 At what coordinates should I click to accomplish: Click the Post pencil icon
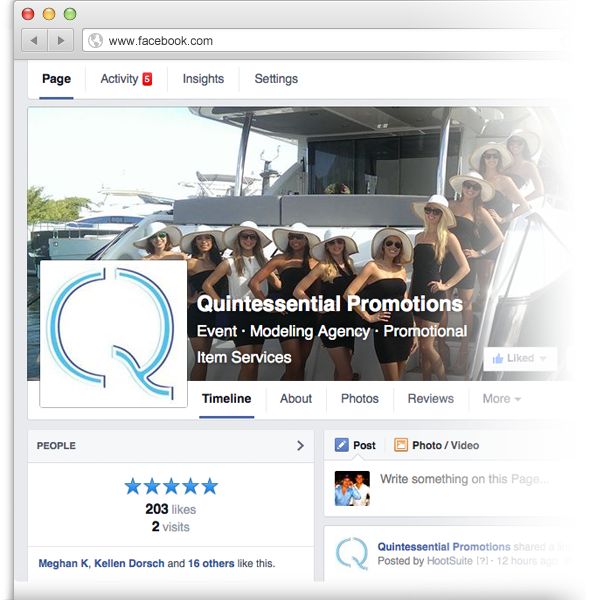point(342,445)
